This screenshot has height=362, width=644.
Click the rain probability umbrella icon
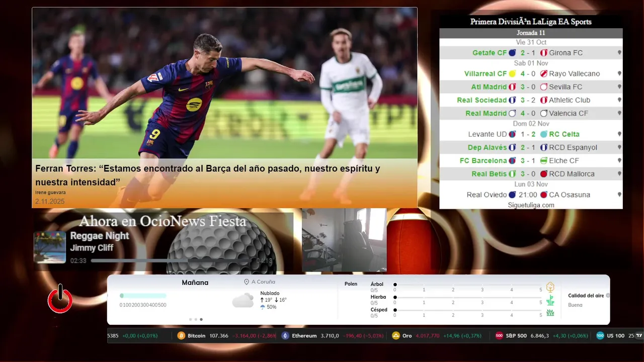tap(263, 307)
